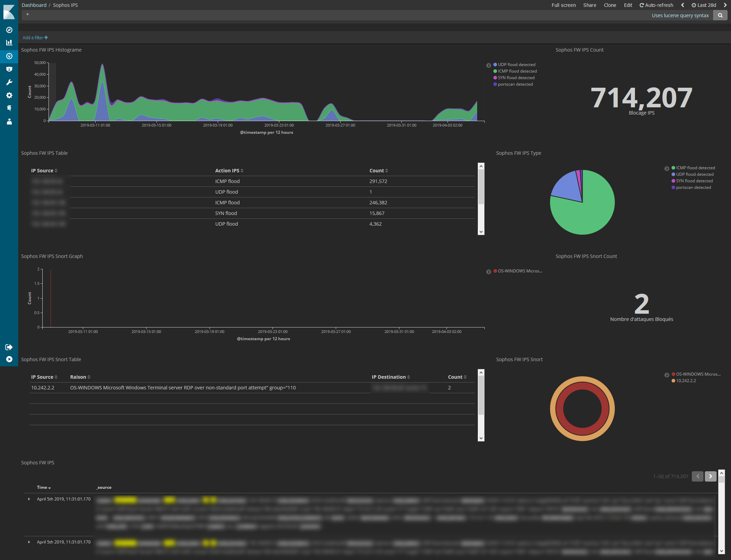Toggle 10.242.2.2 series in Snort legend
The image size is (731, 560).
click(x=686, y=381)
